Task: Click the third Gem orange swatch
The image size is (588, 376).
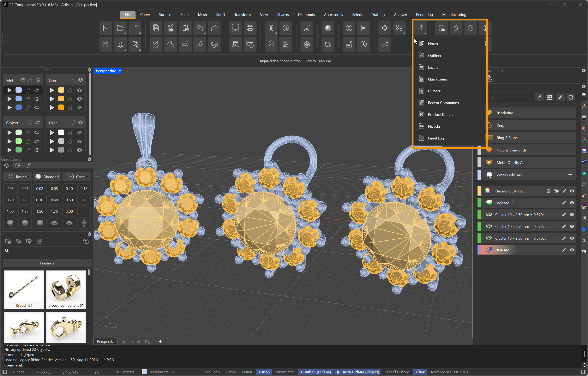Action: (61, 108)
